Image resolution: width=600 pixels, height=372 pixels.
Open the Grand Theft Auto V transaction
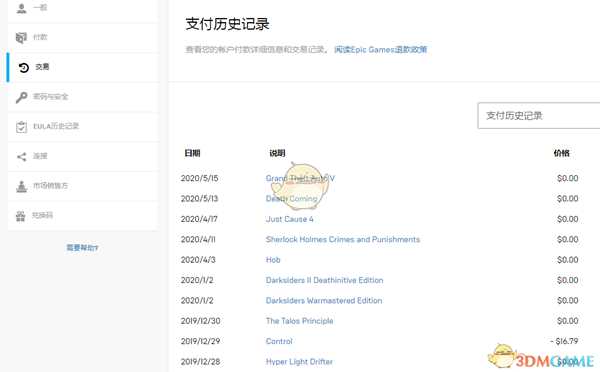[x=300, y=178]
